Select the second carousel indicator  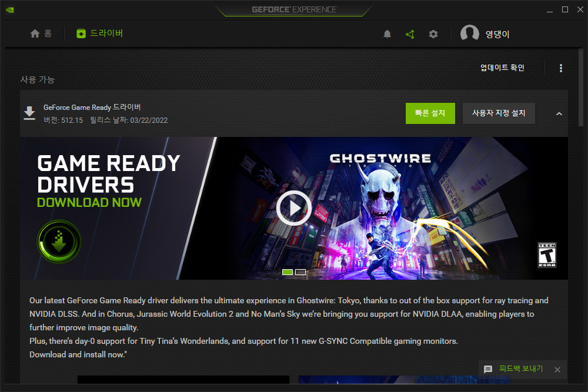300,272
